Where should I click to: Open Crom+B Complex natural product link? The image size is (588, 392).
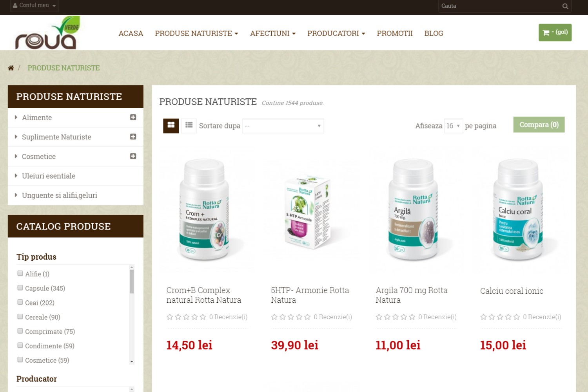[204, 295]
